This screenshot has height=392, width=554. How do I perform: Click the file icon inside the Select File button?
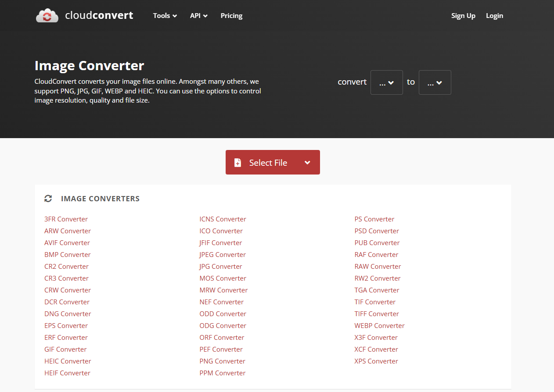point(237,162)
